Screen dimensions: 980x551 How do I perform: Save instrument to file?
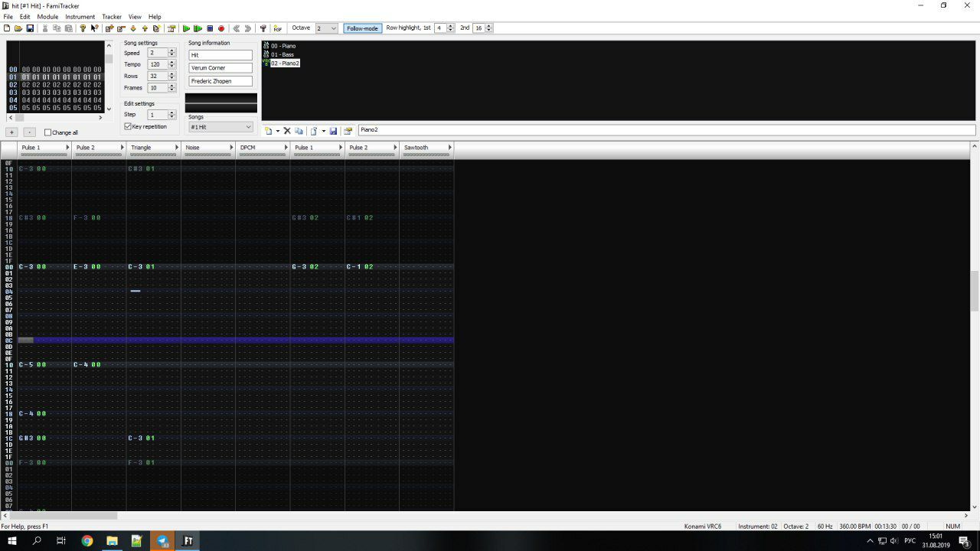pyautogui.click(x=333, y=131)
